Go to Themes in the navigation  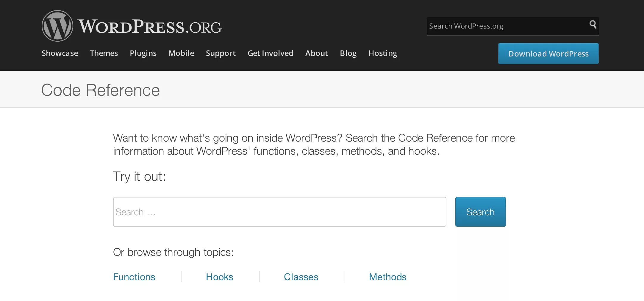coord(104,53)
